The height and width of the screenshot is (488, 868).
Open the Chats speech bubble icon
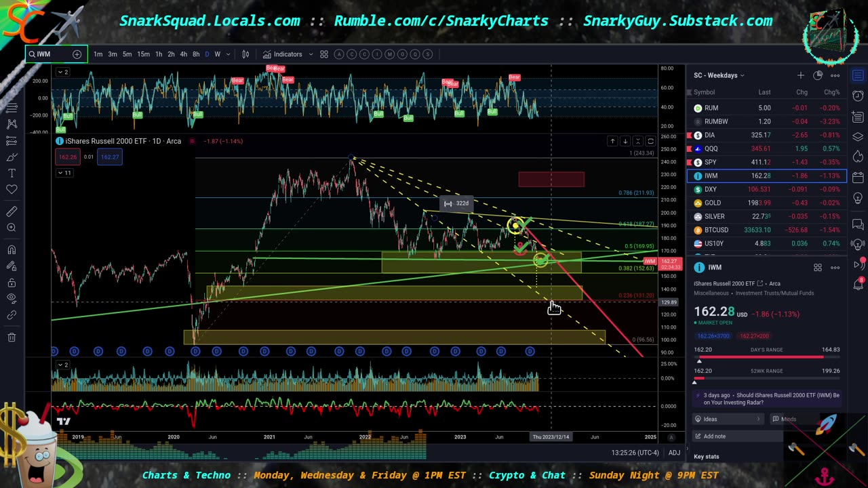pos(858,224)
